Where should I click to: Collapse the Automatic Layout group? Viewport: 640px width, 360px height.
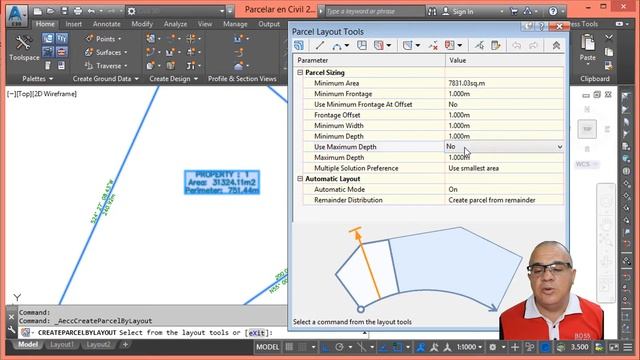[300, 179]
